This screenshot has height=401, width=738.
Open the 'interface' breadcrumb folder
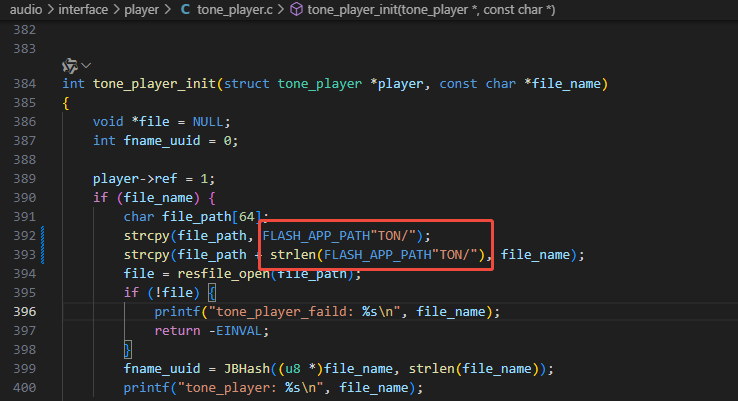pos(83,9)
